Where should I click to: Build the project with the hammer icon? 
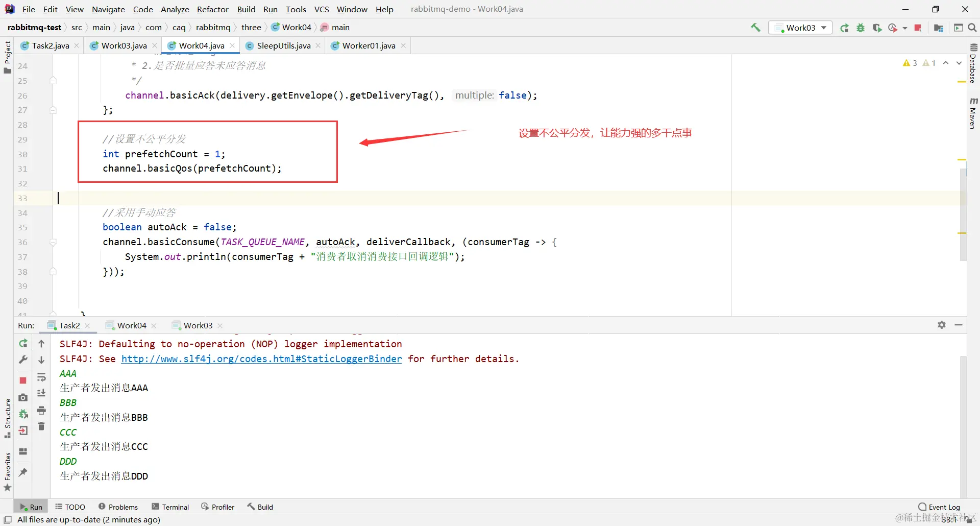click(755, 28)
